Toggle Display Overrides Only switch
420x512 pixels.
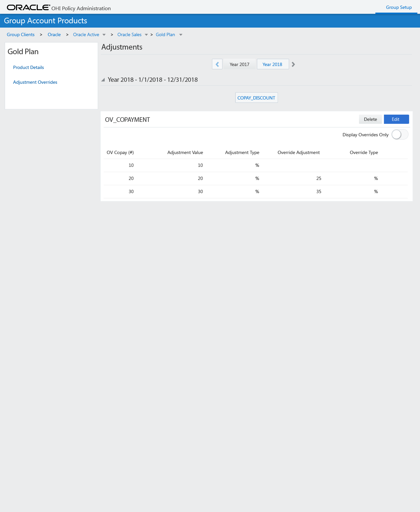pyautogui.click(x=400, y=134)
